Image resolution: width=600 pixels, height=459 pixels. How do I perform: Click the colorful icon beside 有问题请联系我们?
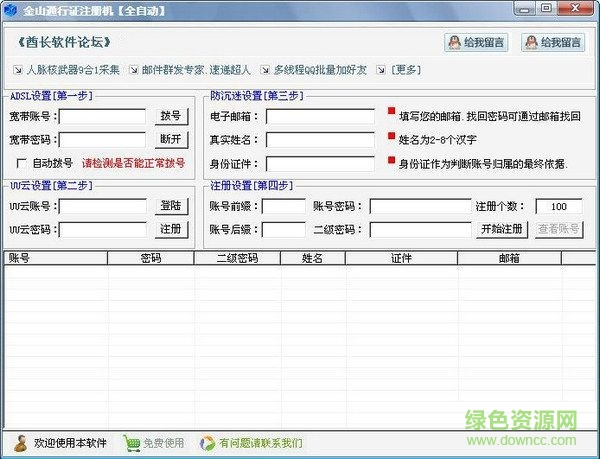pyautogui.click(x=208, y=443)
